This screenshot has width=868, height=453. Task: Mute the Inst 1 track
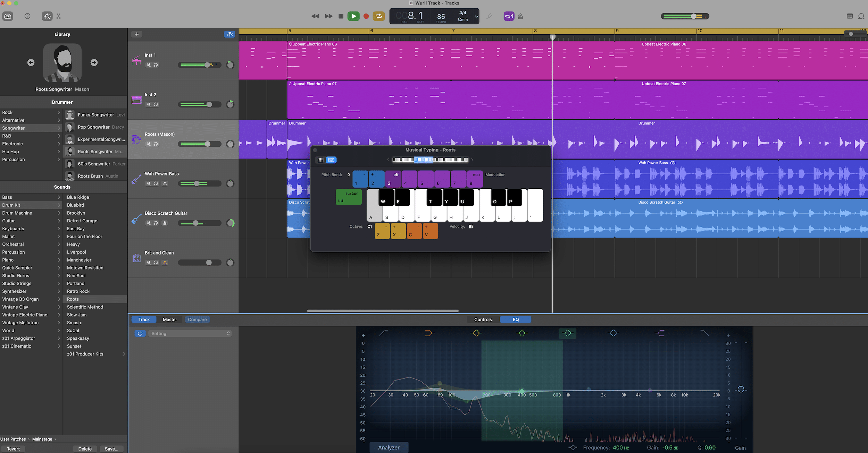(x=149, y=65)
